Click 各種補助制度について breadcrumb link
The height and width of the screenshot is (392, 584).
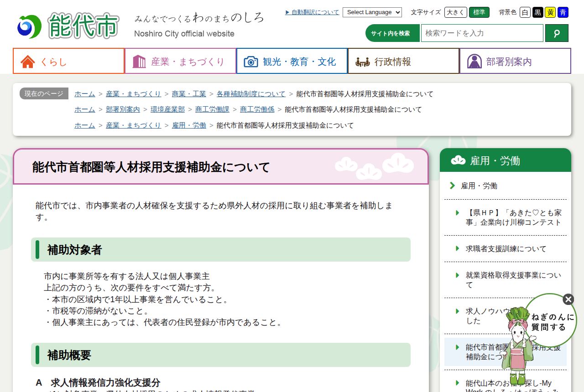(251, 94)
